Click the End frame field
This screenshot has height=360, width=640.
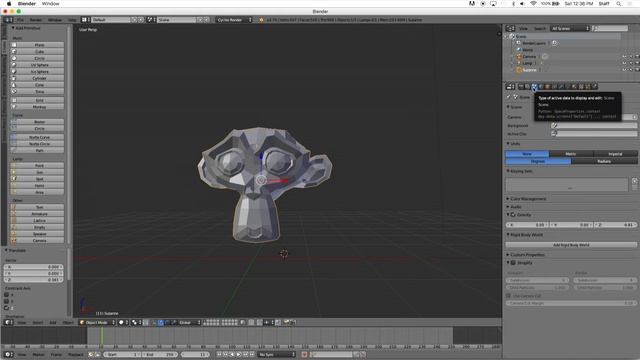pos(160,354)
